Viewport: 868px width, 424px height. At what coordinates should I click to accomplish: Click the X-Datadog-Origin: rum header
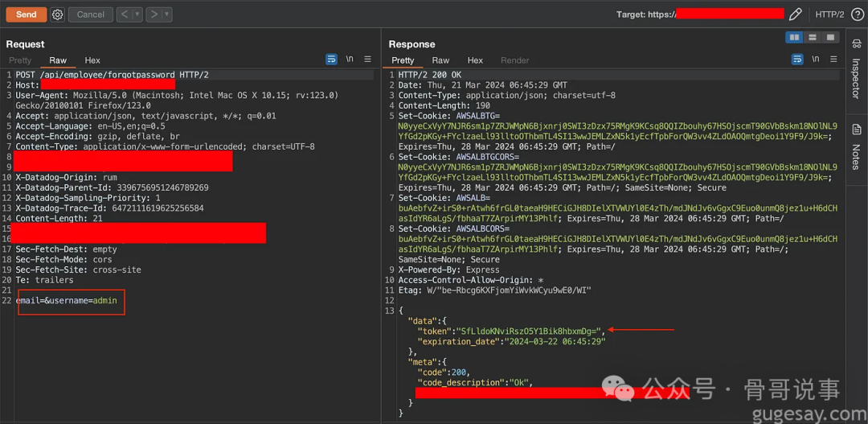point(66,177)
